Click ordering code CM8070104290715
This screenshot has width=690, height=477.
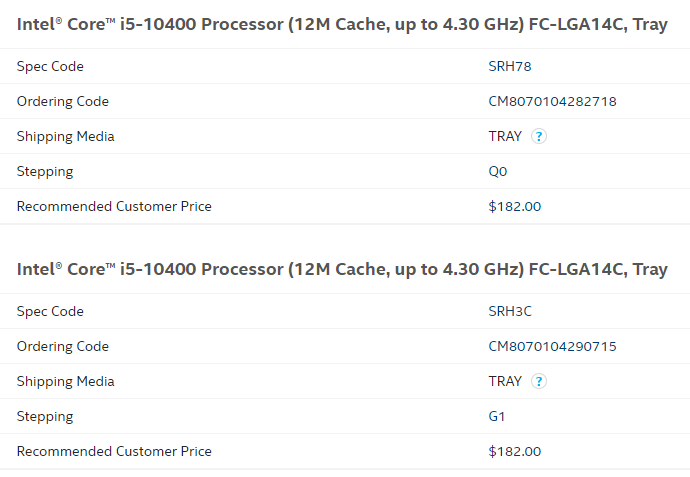point(552,346)
